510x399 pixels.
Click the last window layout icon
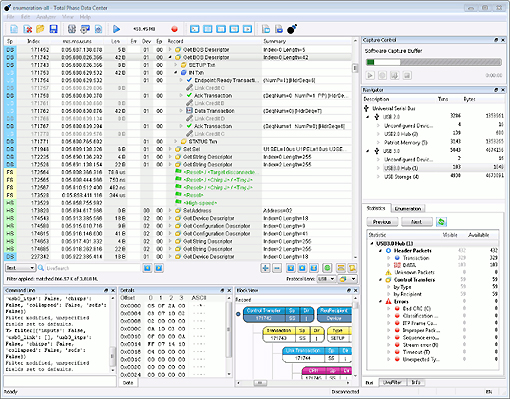tap(247, 29)
